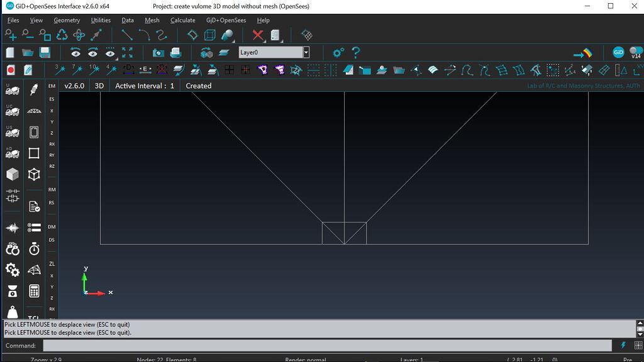Click the rainbow postprocess toggle button

pyautogui.click(x=583, y=53)
